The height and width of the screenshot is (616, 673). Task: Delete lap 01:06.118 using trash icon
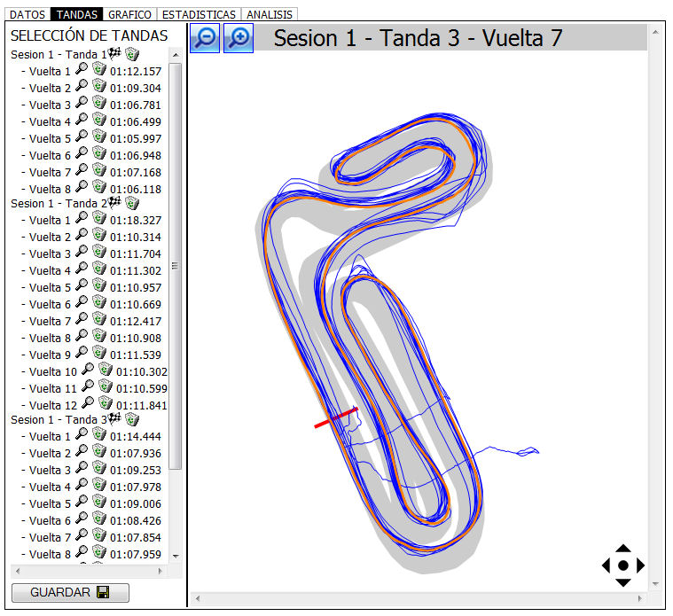tap(99, 187)
